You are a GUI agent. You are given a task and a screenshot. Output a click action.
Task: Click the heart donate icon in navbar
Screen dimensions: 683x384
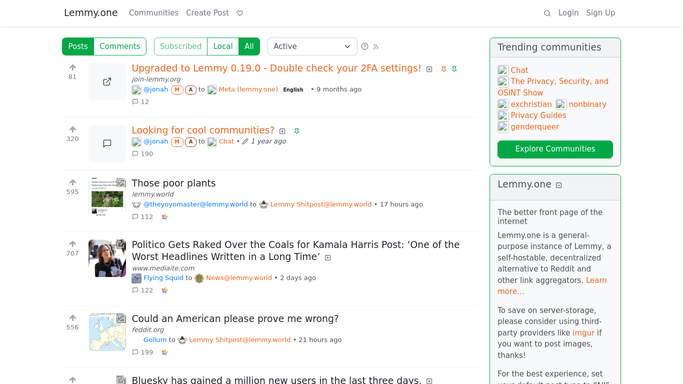(240, 13)
